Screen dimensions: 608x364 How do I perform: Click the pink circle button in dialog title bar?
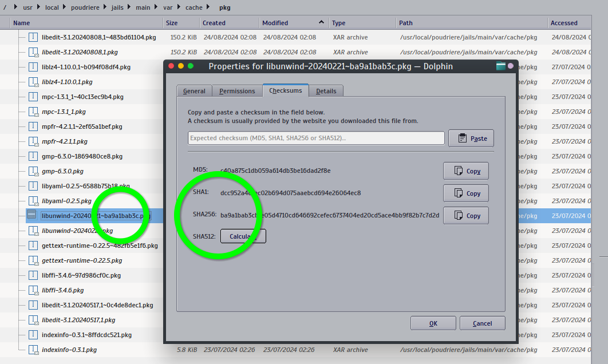pyautogui.click(x=511, y=66)
